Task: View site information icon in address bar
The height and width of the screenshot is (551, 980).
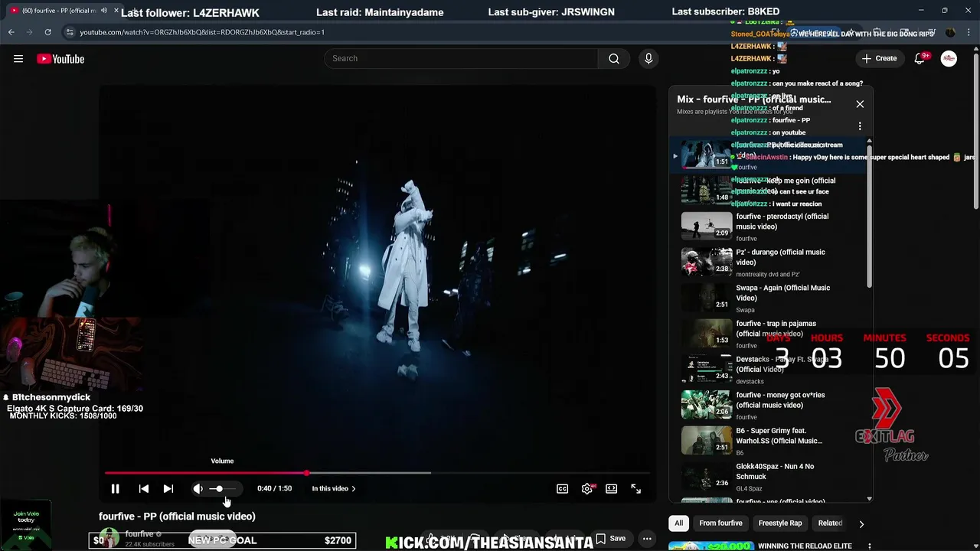Action: (x=70, y=32)
